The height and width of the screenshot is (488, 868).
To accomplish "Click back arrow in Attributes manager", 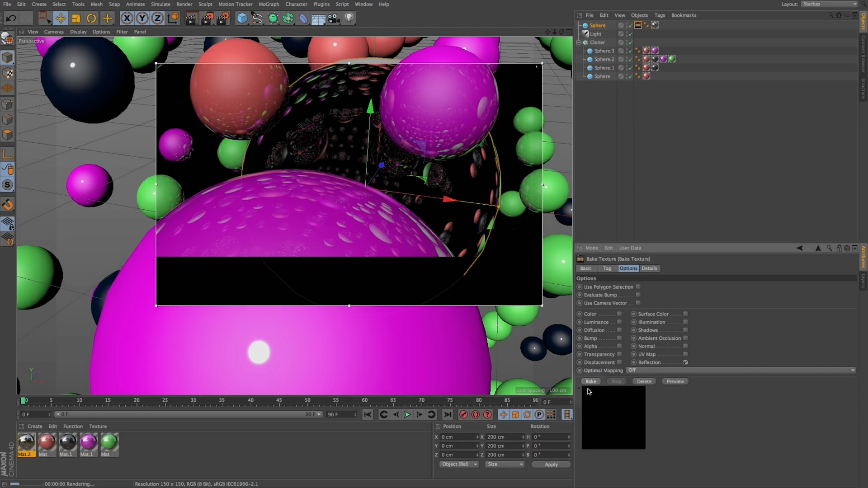I will click(799, 248).
